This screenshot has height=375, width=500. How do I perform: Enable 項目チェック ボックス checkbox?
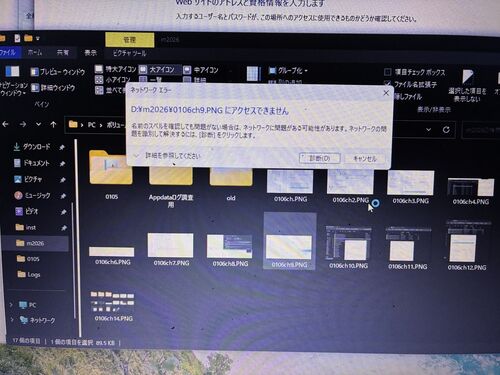click(x=388, y=72)
